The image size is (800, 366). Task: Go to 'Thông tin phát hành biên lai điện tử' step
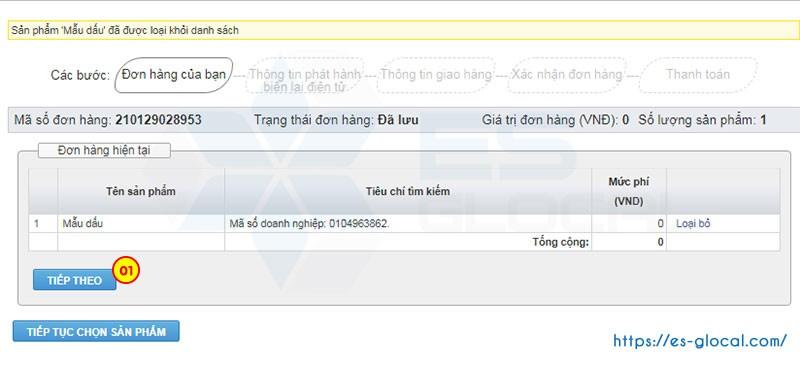tap(305, 80)
